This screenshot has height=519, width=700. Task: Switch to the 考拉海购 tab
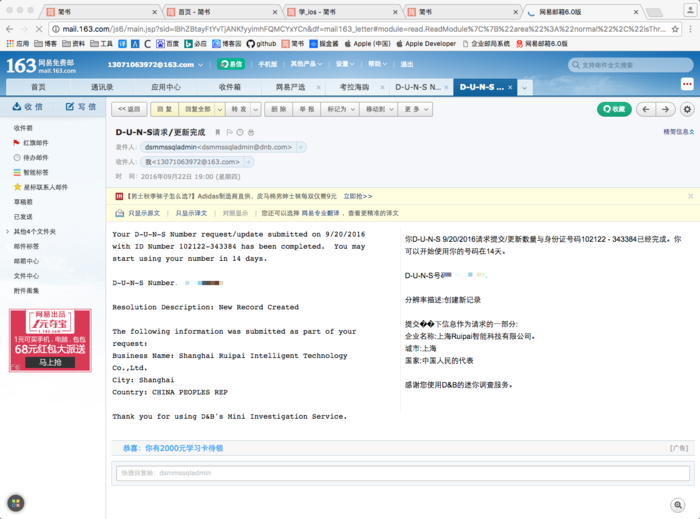(x=354, y=87)
